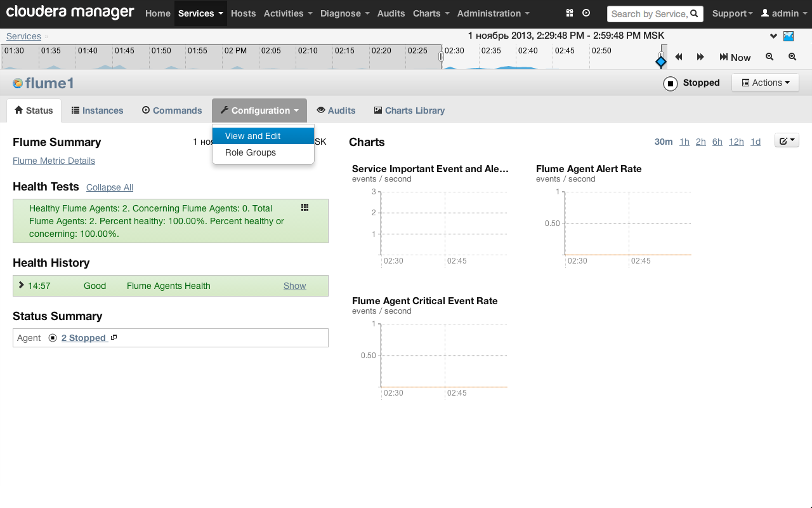This screenshot has height=508, width=812.
Task: Click the health test grid details icon
Action: [304, 208]
